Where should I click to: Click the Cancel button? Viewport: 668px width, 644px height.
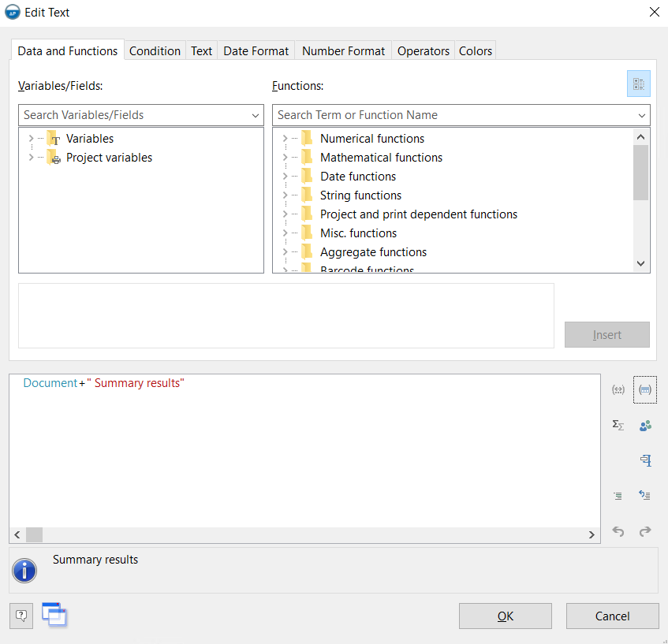tap(612, 616)
